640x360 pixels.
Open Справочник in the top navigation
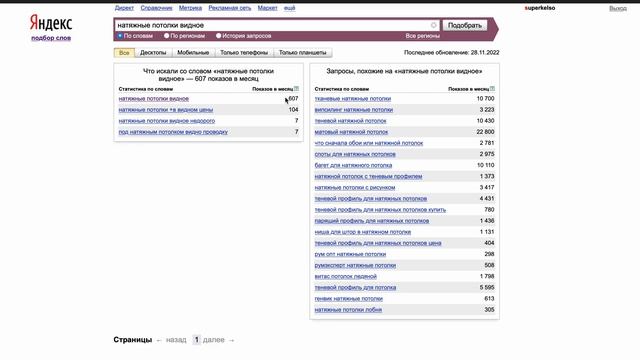(156, 8)
